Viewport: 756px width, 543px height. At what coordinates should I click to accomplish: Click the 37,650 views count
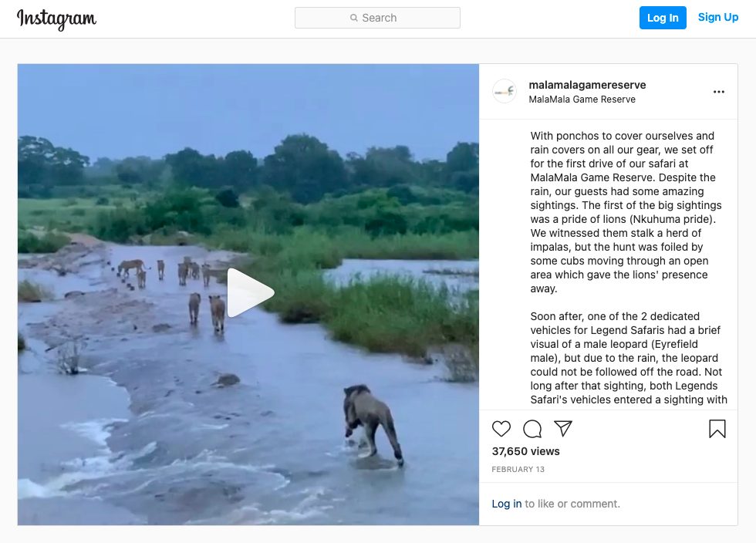pos(525,451)
